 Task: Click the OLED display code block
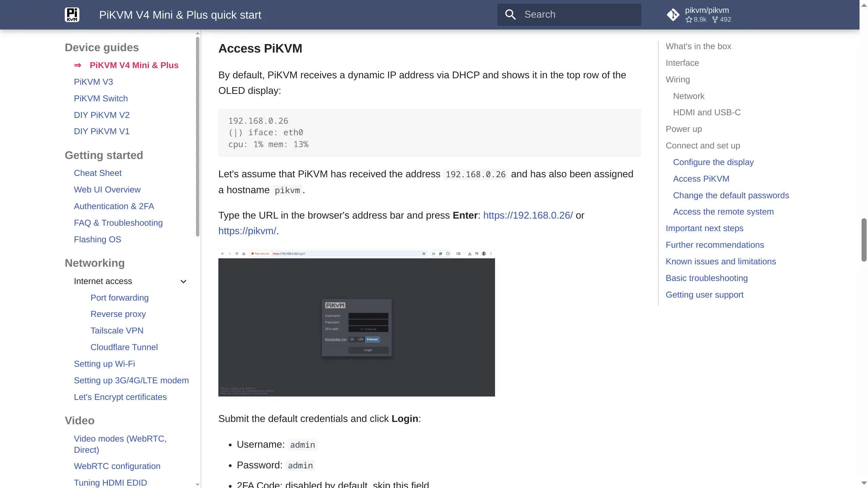[429, 133]
